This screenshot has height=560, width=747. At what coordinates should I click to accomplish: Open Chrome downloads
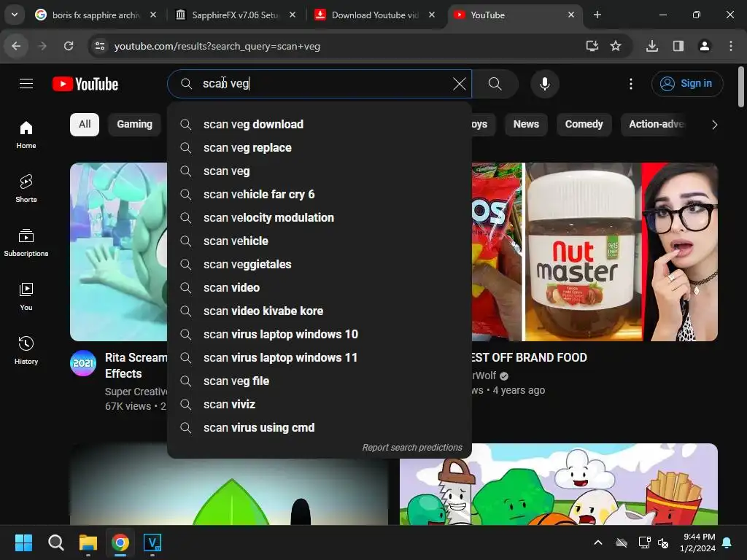pos(652,46)
